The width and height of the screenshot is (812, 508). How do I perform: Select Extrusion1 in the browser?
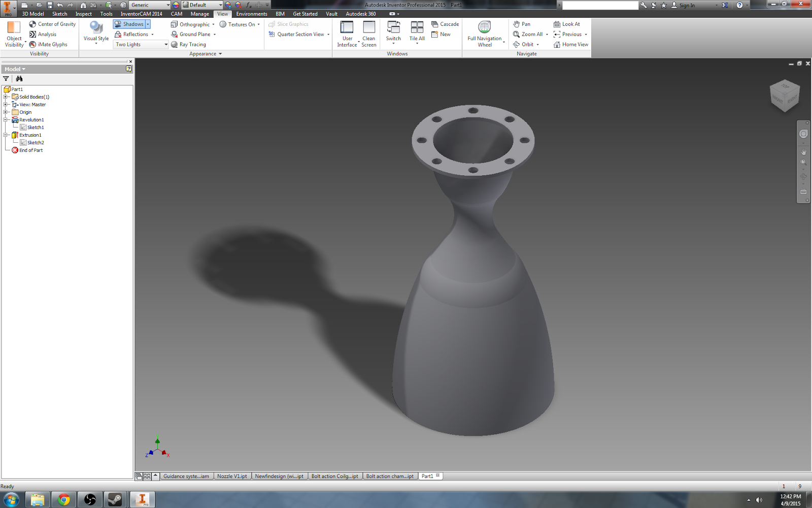coord(26,135)
